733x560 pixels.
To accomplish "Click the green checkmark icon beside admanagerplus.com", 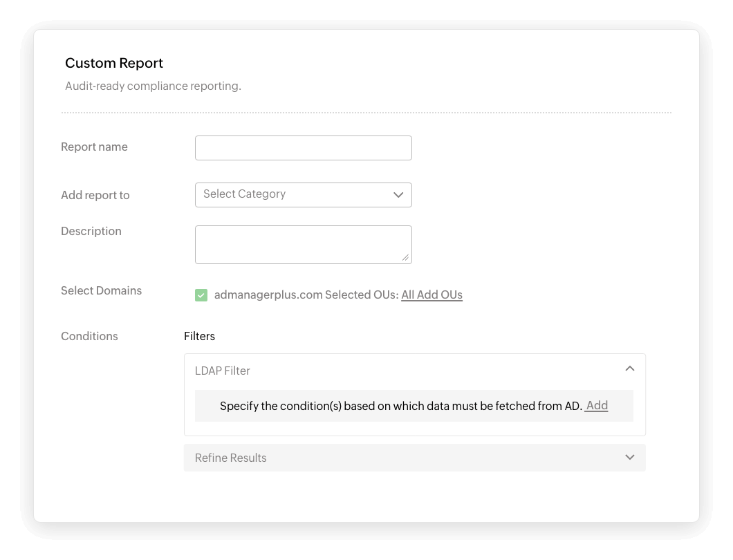I will pyautogui.click(x=201, y=295).
